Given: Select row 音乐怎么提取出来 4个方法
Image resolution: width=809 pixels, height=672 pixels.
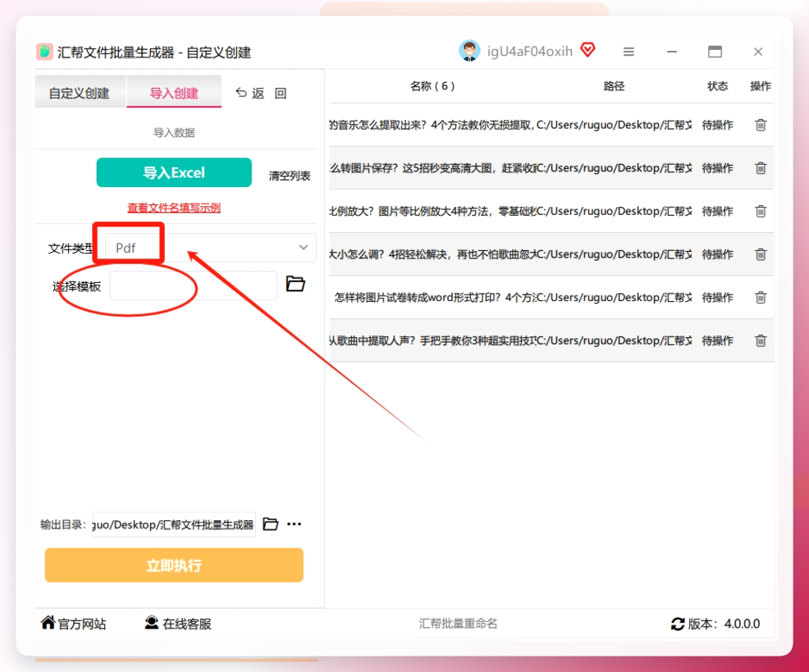Looking at the screenshot, I should (x=551, y=125).
